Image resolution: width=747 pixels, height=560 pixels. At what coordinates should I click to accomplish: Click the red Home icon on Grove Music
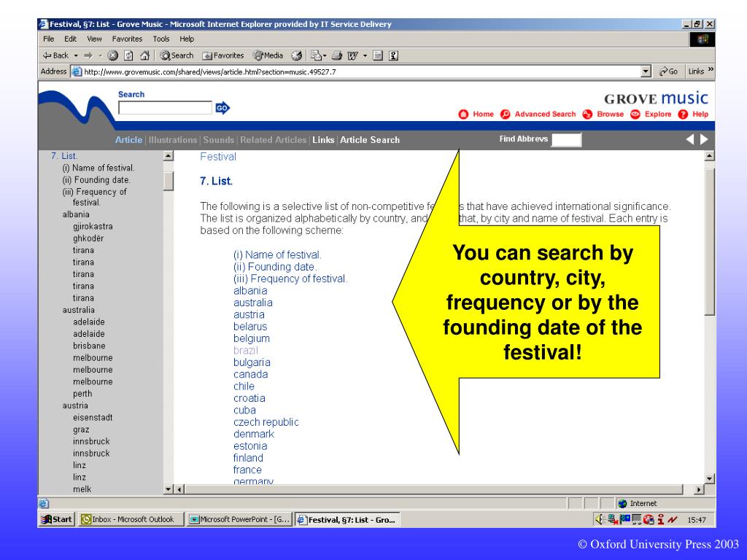coord(463,114)
